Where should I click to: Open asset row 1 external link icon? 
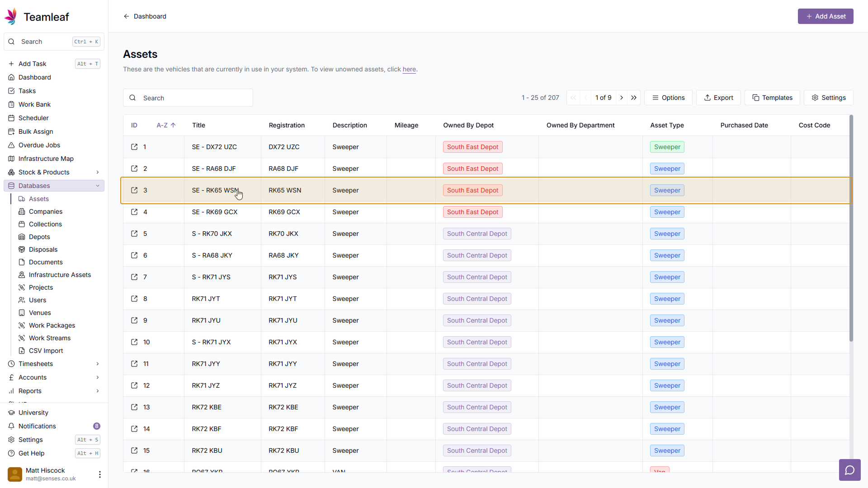point(134,147)
